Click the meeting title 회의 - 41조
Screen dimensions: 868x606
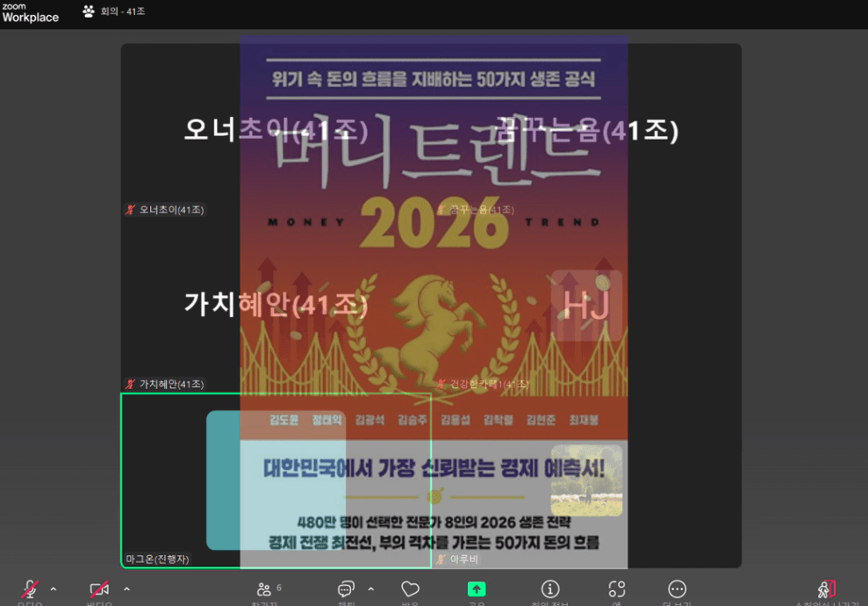coord(122,11)
